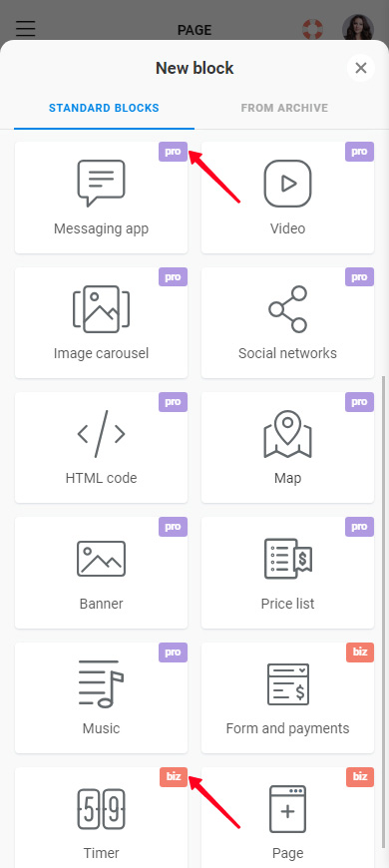Viewport: 389px width, 868px height.
Task: Insert a Timer block
Action: coord(102,818)
